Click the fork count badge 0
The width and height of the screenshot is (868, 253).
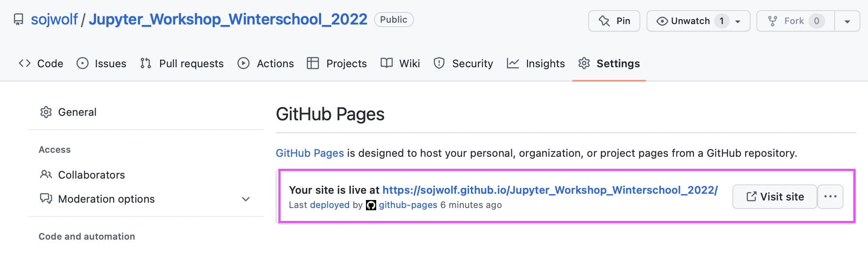tap(817, 21)
